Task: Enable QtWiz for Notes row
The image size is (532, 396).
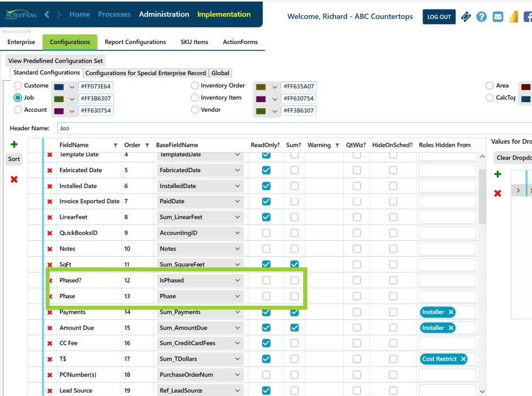Action: [x=357, y=249]
